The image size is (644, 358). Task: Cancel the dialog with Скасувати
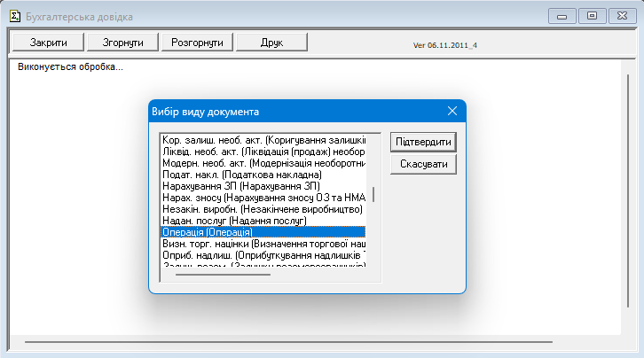424,166
